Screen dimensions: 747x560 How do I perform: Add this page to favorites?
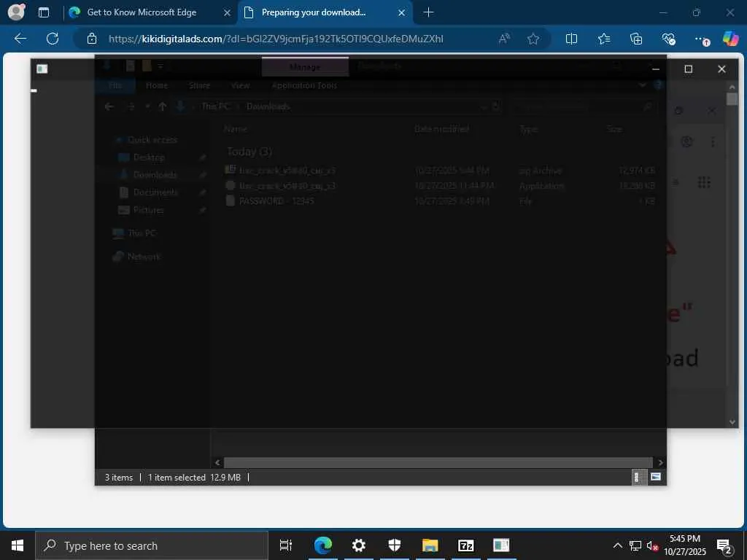pos(533,39)
